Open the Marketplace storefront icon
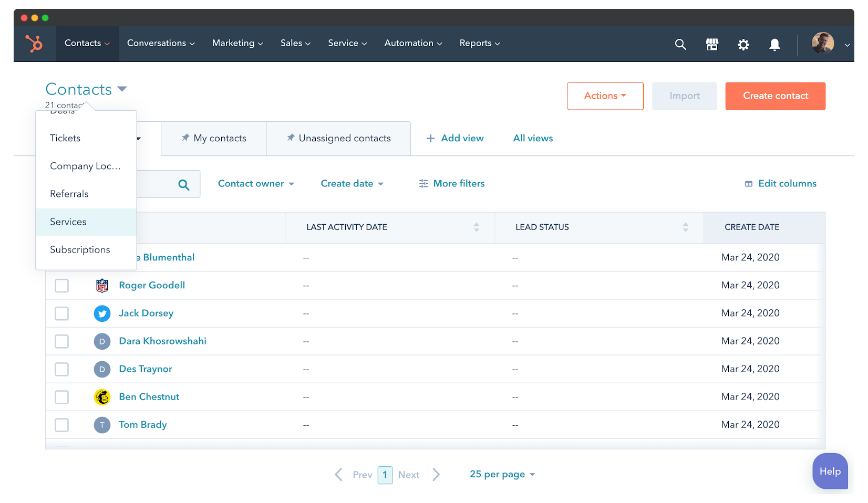Screen dimensions: 868x503 pyautogui.click(x=712, y=45)
